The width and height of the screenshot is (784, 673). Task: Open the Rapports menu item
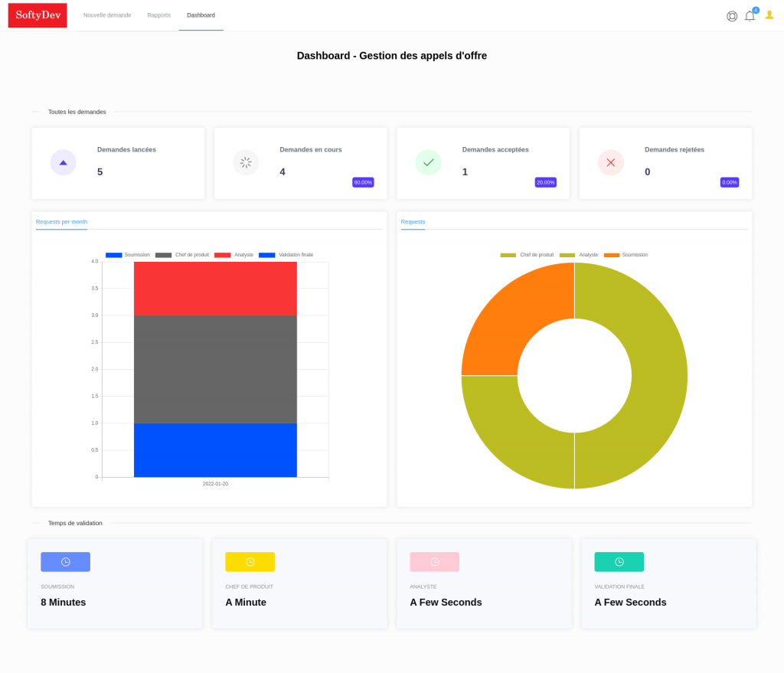[x=159, y=15]
